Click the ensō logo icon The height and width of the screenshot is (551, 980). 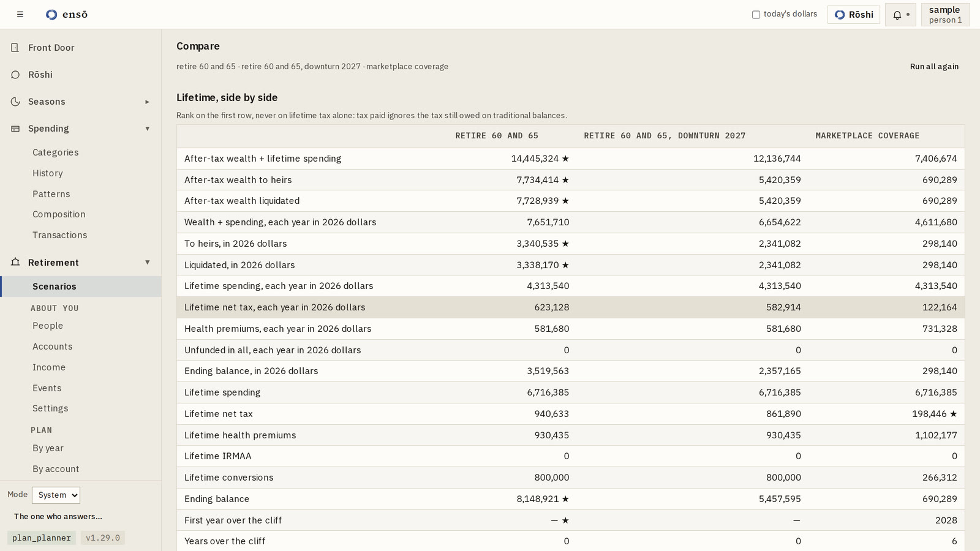point(51,15)
